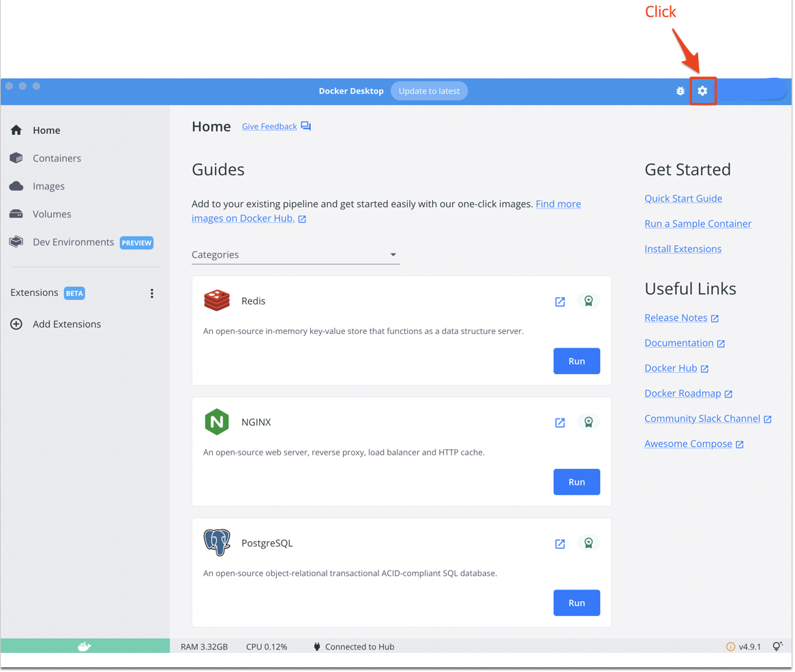
Task: Open Find more images on Docker Hub link
Action: coord(387,211)
